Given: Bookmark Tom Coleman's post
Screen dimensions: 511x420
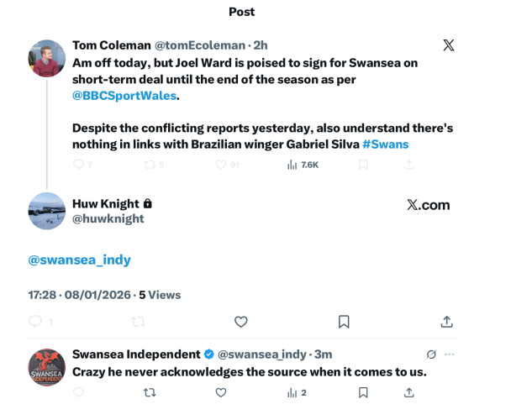Looking at the screenshot, I should [x=363, y=165].
